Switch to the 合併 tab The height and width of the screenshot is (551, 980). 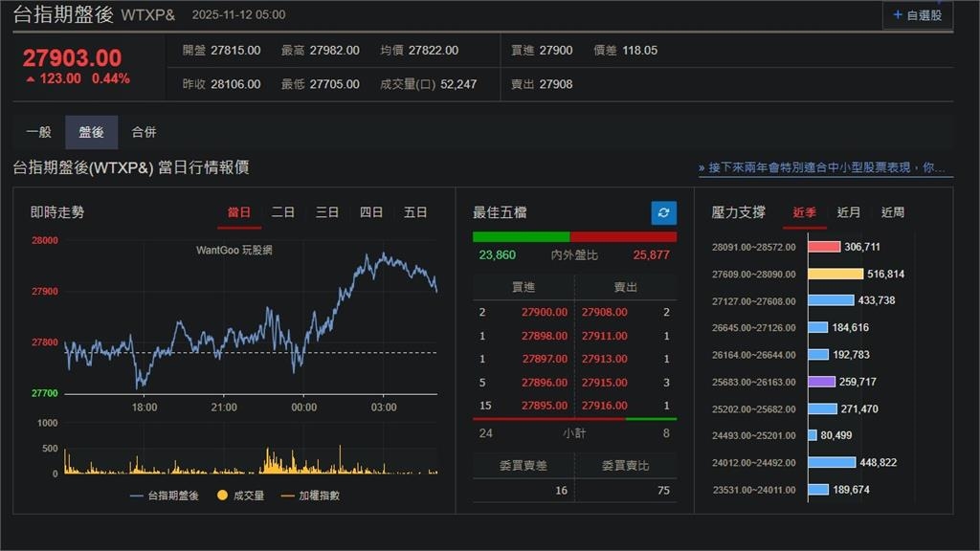(145, 132)
